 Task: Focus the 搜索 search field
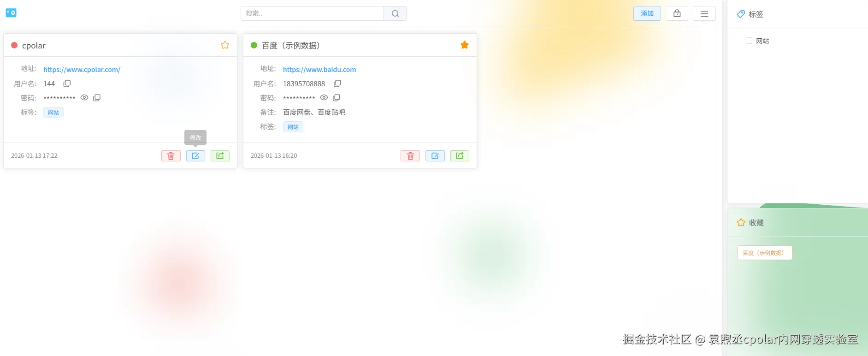[x=312, y=13]
